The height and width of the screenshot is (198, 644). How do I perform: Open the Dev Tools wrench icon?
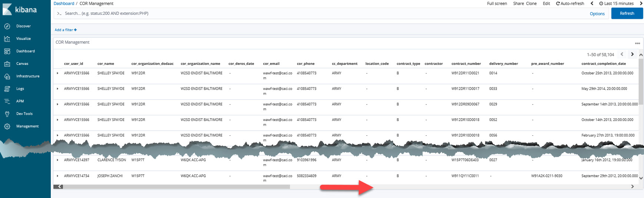[x=7, y=114]
